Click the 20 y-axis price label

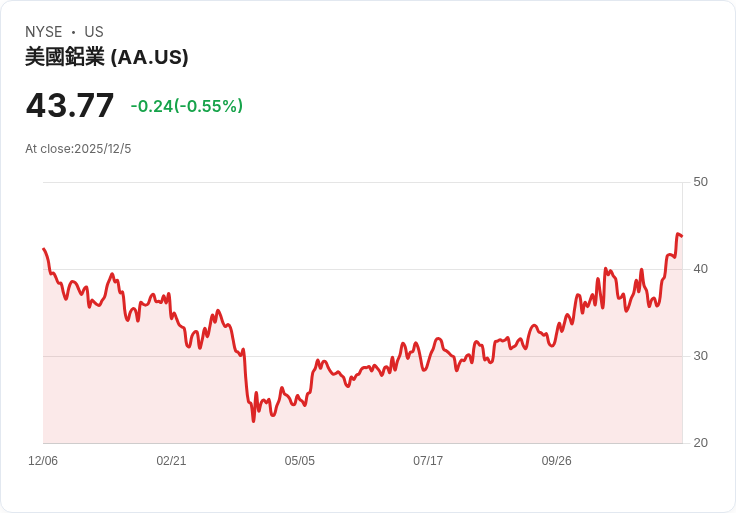(x=700, y=443)
